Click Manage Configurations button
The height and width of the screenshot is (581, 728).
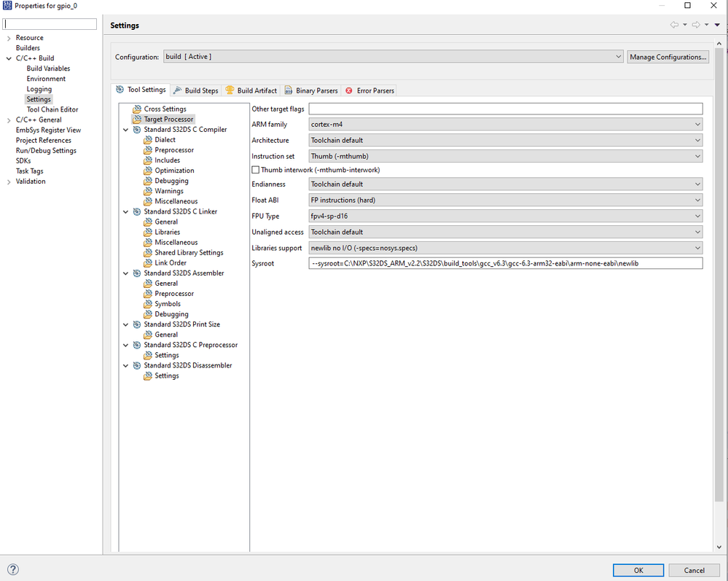[668, 57]
